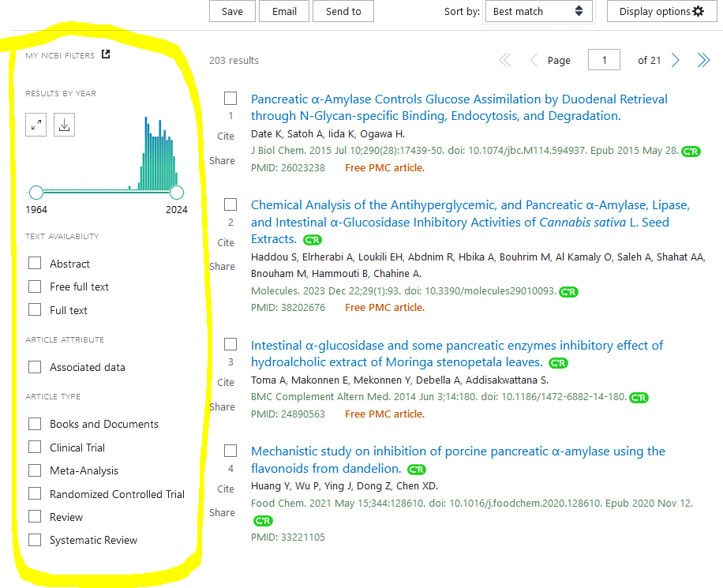Tick the Clinical Trial filter checkbox
Screen dimensions: 723x588
[35, 448]
